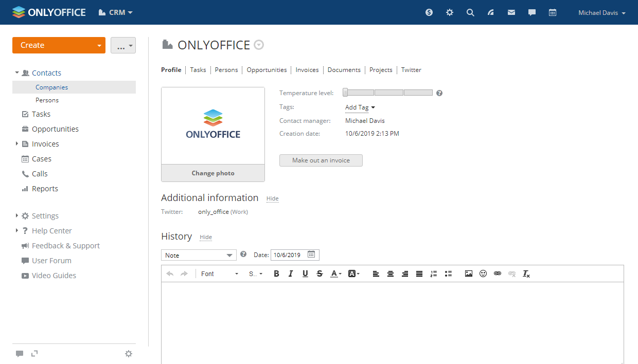Viewport: 638px width, 364px height.
Task: Toggle underline formatting
Action: coord(305,274)
